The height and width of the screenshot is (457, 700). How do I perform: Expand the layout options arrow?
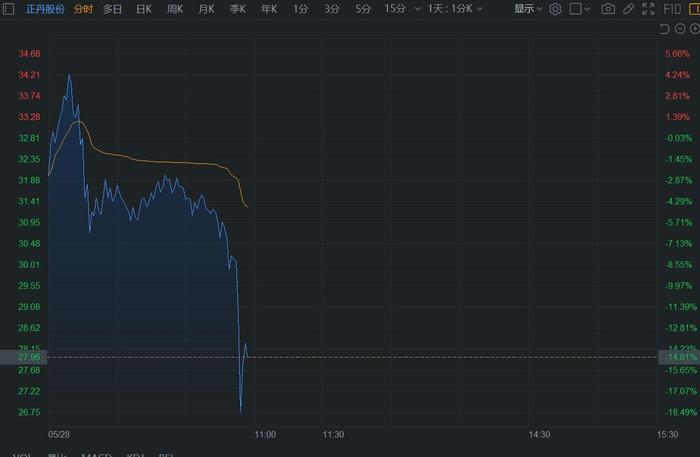pyautogui.click(x=587, y=9)
